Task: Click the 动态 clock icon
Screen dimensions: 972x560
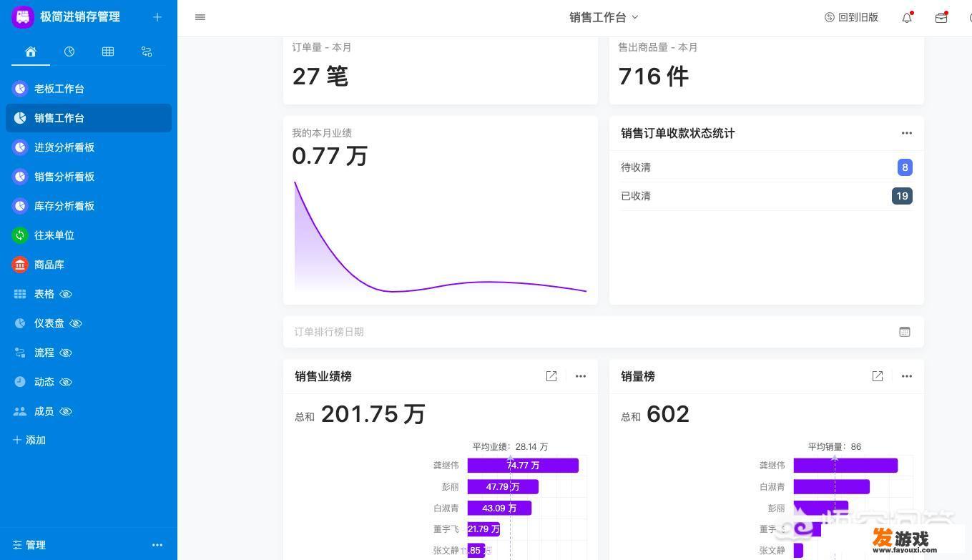Action: pos(20,382)
